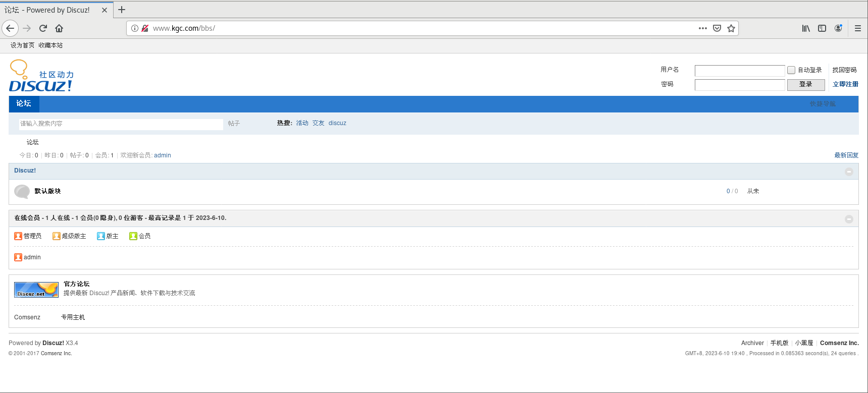
Task: Open Comsenz Inc. copyright link
Action: tap(57, 354)
